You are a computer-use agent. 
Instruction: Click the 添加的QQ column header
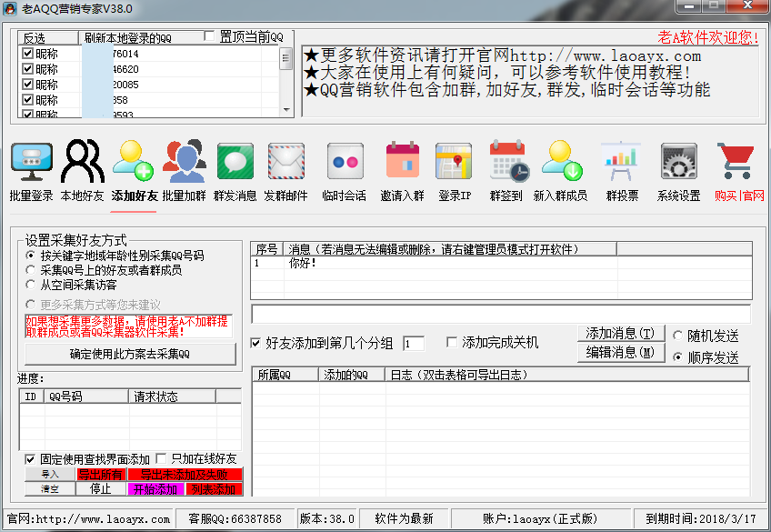352,375
